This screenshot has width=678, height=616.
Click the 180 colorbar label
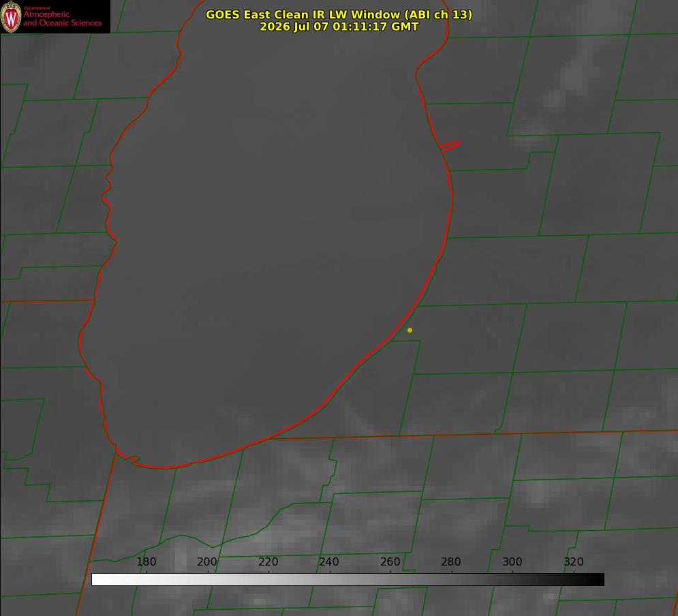(146, 561)
